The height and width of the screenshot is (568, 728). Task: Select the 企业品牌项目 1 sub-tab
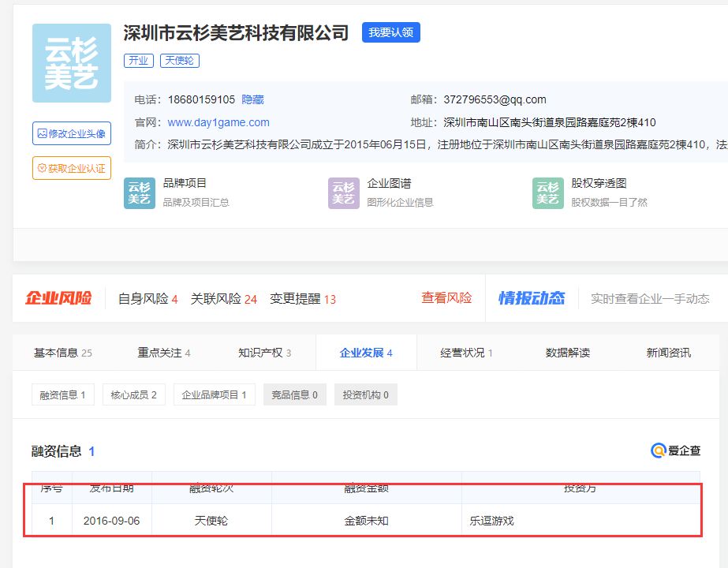pos(215,394)
